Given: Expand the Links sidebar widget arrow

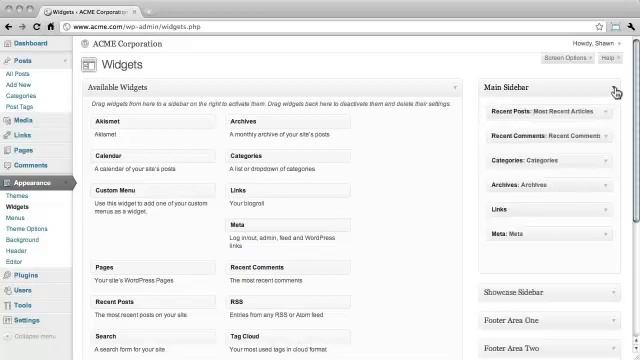Looking at the screenshot, I should (x=606, y=210).
